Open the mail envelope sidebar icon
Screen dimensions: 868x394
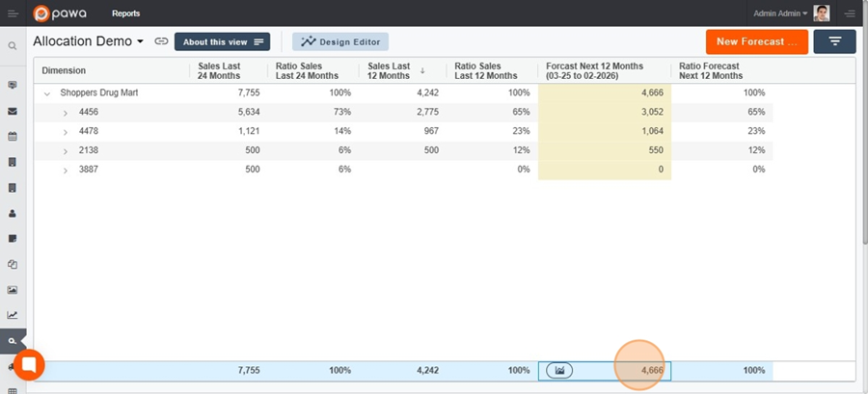pyautogui.click(x=13, y=111)
